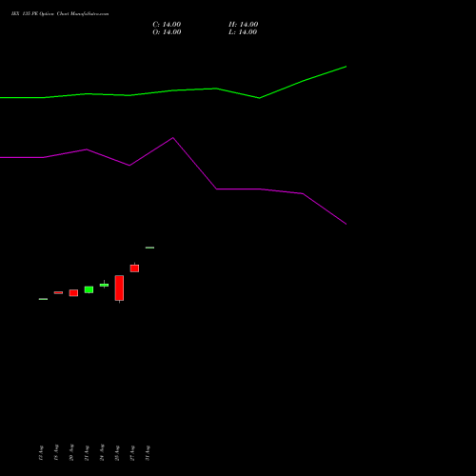Screen dimensions: 476x476
Task: Click the O: 14.00 open value
Action: click(x=167, y=32)
